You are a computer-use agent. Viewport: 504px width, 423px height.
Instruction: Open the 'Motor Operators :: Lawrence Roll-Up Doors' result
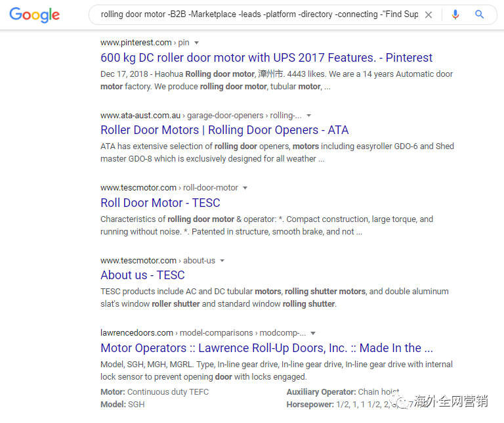(x=266, y=347)
